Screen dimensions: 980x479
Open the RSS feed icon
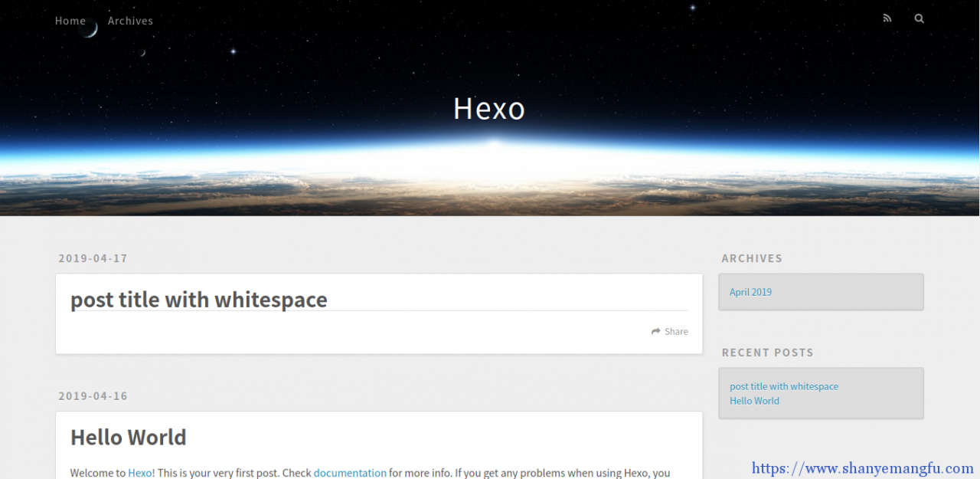click(887, 18)
